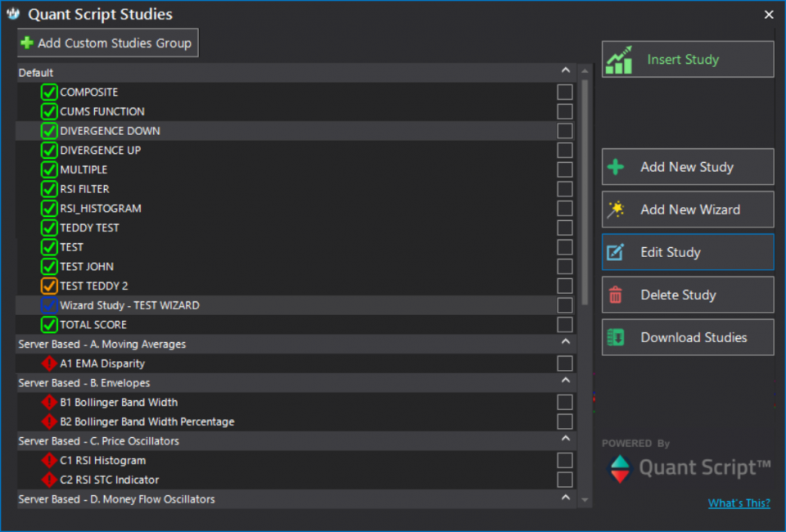
Task: Collapse the Default group chevron
Action: pyautogui.click(x=566, y=70)
